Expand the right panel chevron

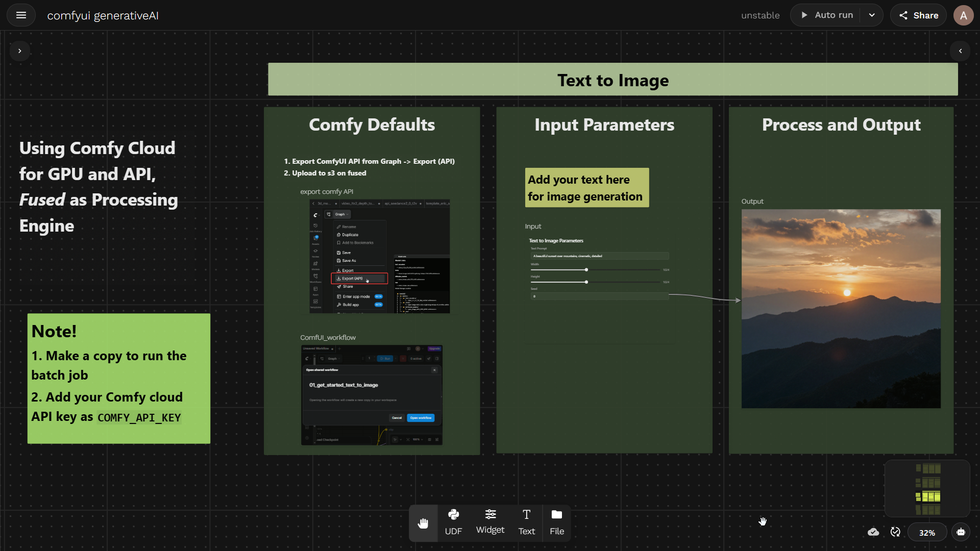click(x=960, y=51)
